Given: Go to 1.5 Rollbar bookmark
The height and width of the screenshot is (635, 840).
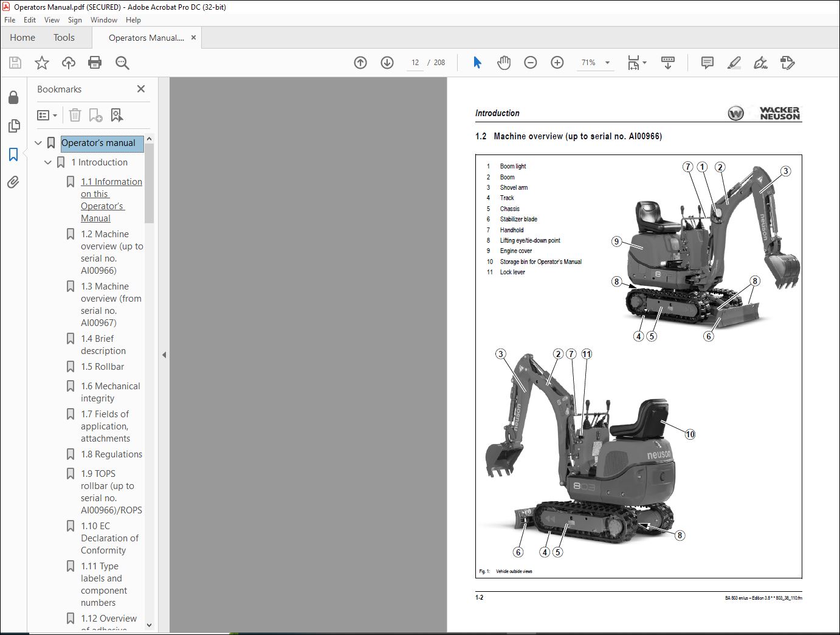Looking at the screenshot, I should coord(102,367).
